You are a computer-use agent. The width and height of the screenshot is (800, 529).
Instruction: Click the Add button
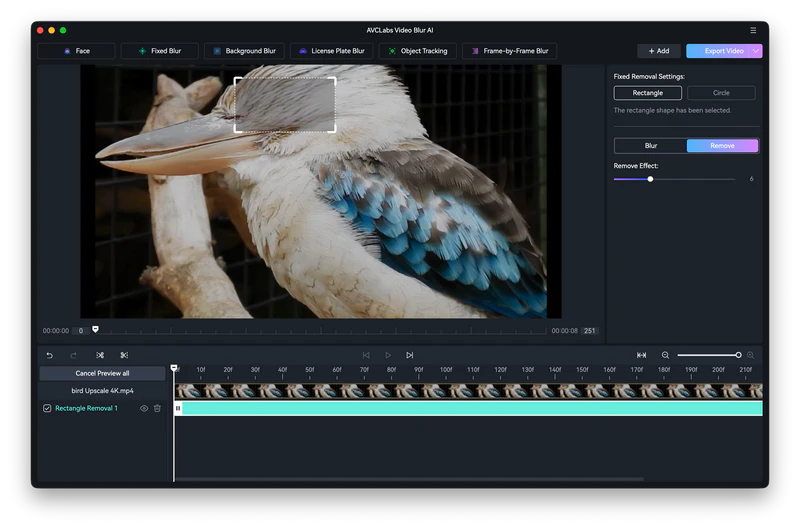(x=659, y=51)
